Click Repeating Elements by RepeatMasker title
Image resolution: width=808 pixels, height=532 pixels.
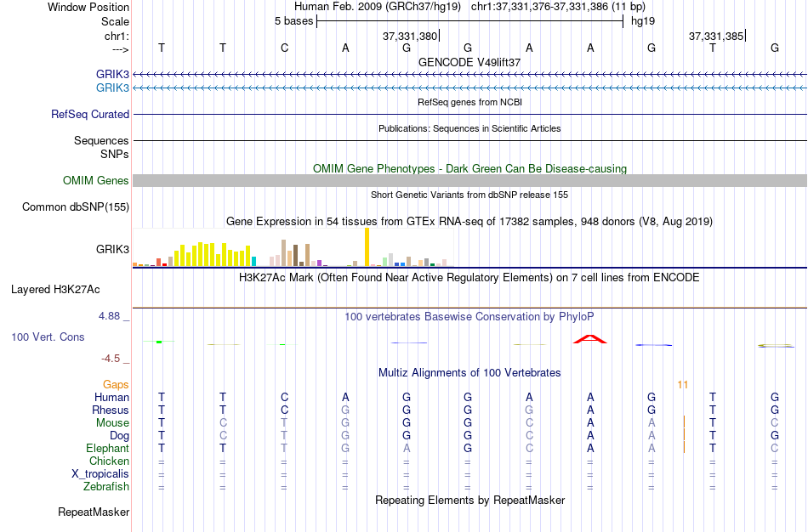[469, 500]
